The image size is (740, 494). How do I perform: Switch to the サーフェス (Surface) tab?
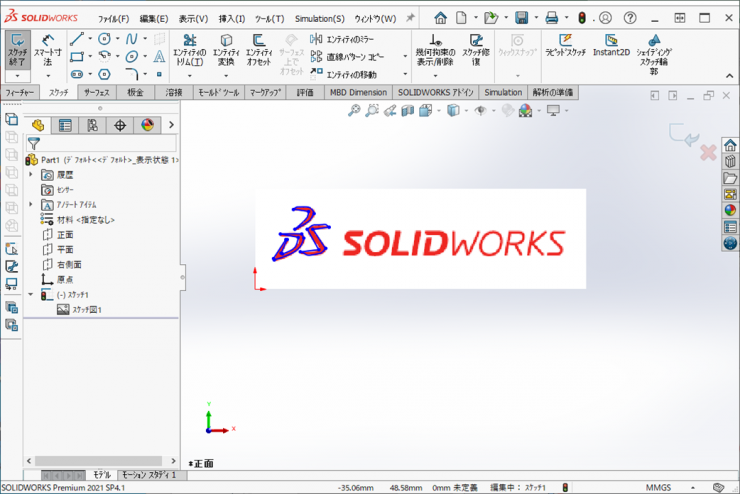coord(97,92)
